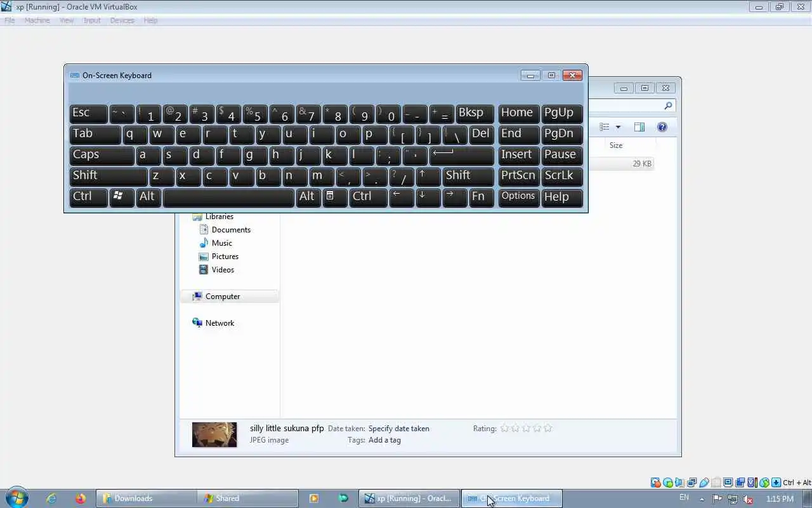Click the context menu key on keyboard

[335, 197]
